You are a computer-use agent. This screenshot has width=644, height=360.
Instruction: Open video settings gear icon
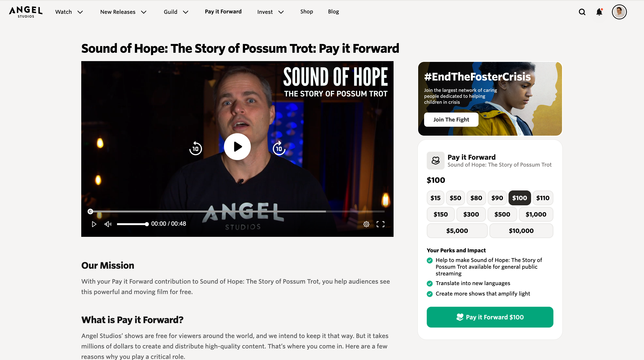click(366, 224)
